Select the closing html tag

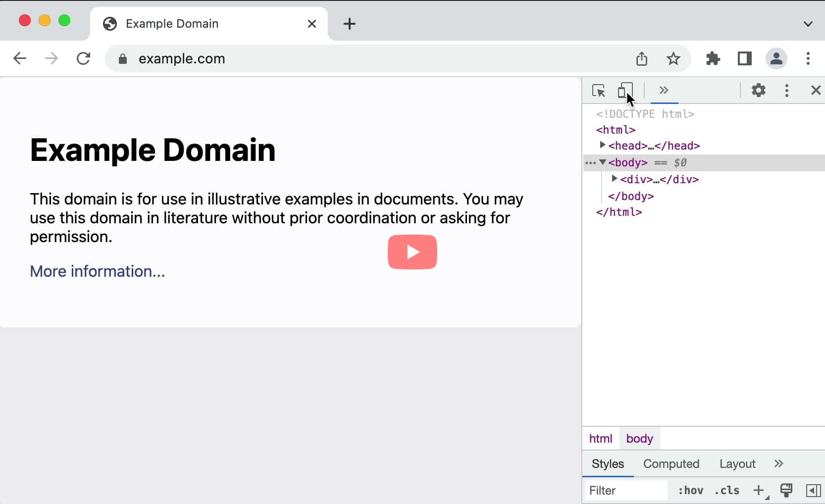pos(619,212)
